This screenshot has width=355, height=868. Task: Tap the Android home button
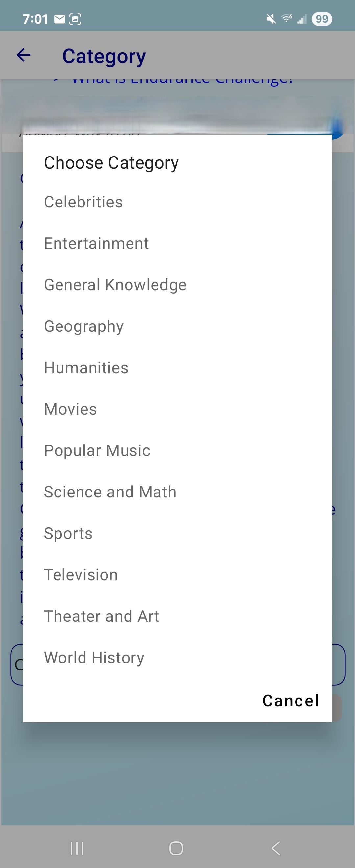click(176, 848)
